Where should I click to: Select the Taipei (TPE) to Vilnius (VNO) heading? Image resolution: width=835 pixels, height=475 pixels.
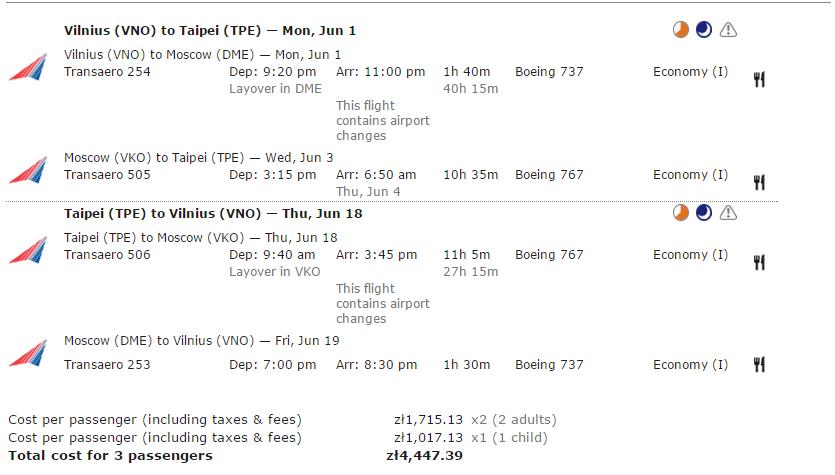tap(213, 214)
